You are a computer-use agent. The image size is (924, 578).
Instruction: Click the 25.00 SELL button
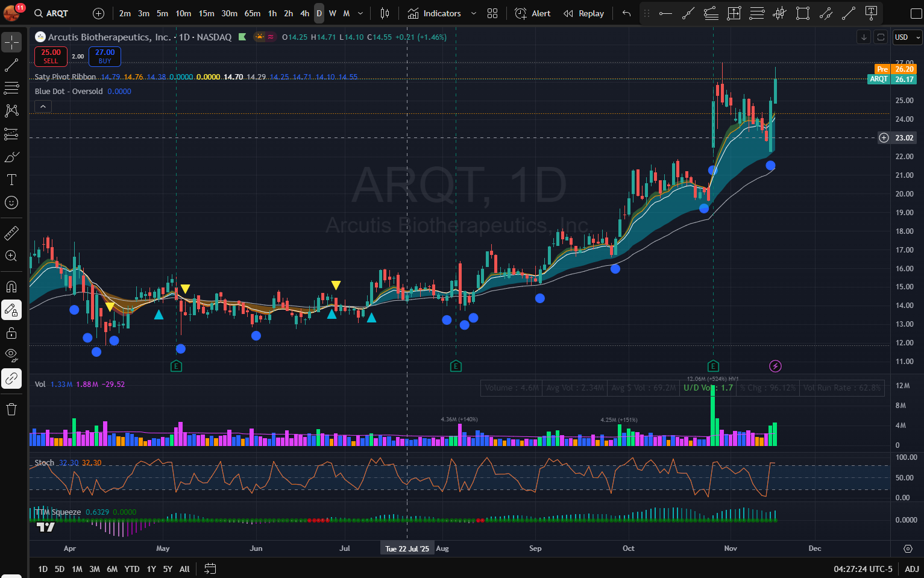(51, 57)
